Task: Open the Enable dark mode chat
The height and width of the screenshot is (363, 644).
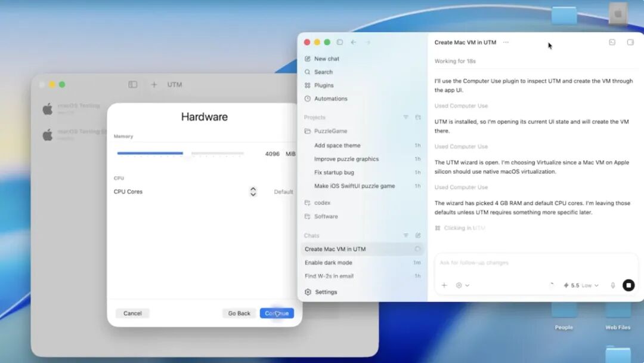Action: pos(363,263)
